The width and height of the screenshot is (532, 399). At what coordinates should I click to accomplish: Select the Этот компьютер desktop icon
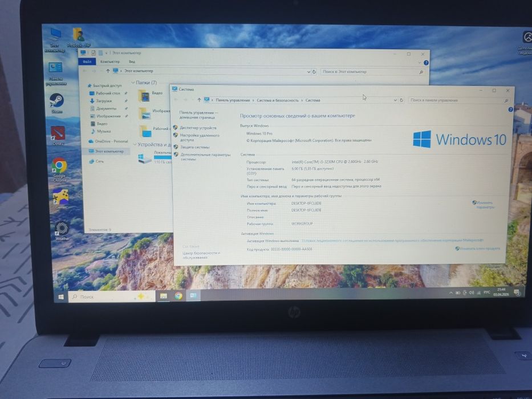[55, 40]
